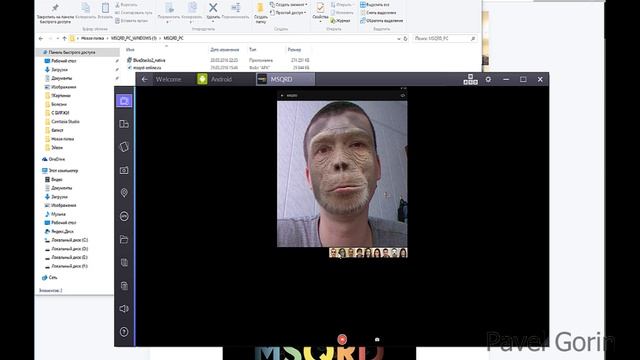Screen dimensions: 640x360
Task: Sort files by the Размер column header
Action: (294, 49)
